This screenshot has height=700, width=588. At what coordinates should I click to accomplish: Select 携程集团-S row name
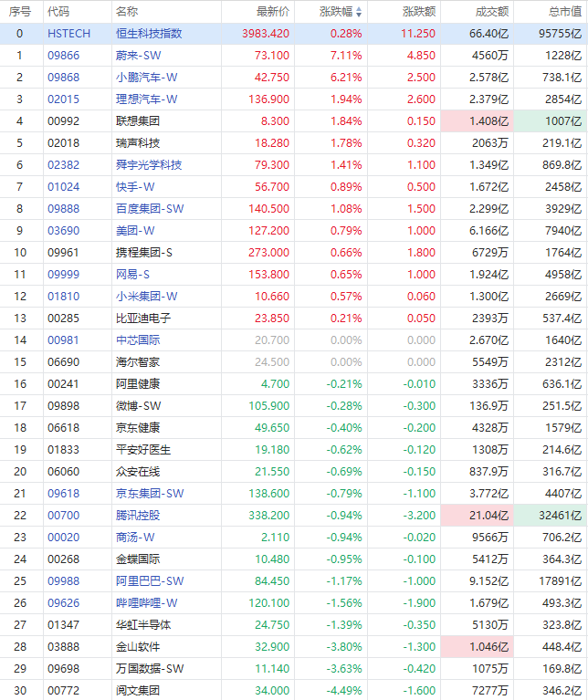click(x=143, y=252)
